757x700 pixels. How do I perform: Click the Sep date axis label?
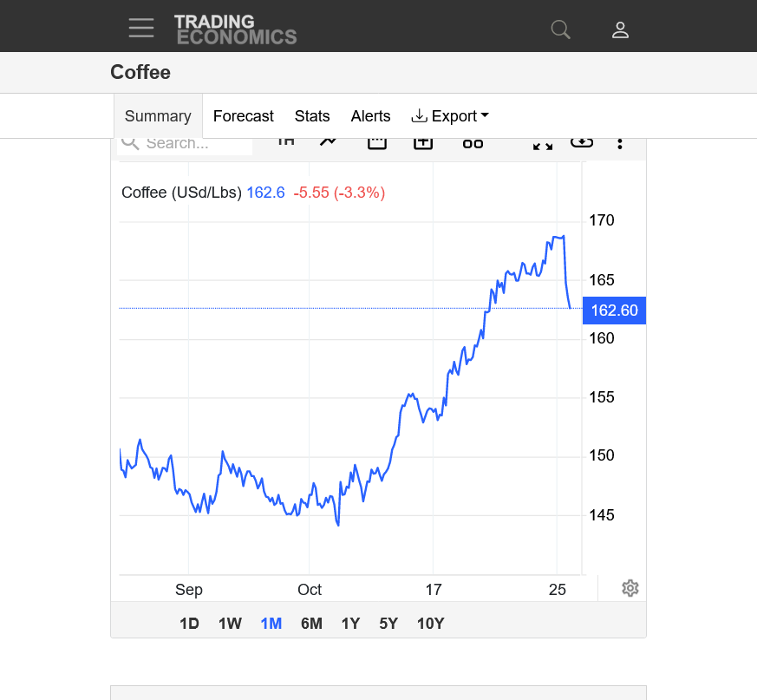click(x=189, y=590)
